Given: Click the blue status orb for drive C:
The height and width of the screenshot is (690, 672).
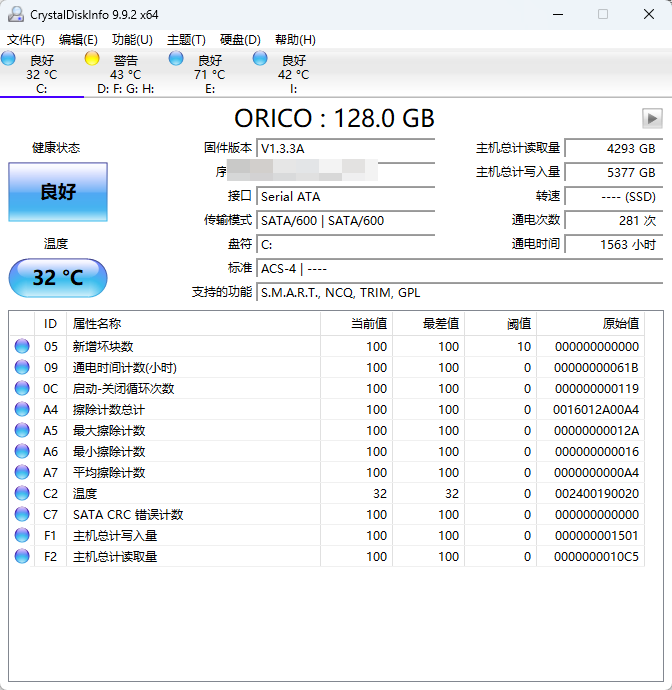Looking at the screenshot, I should pos(8,58).
